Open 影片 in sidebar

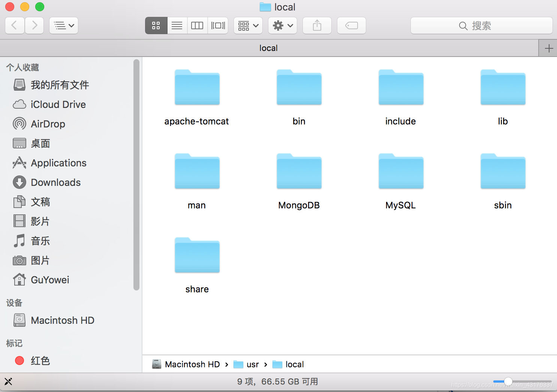[x=40, y=221]
